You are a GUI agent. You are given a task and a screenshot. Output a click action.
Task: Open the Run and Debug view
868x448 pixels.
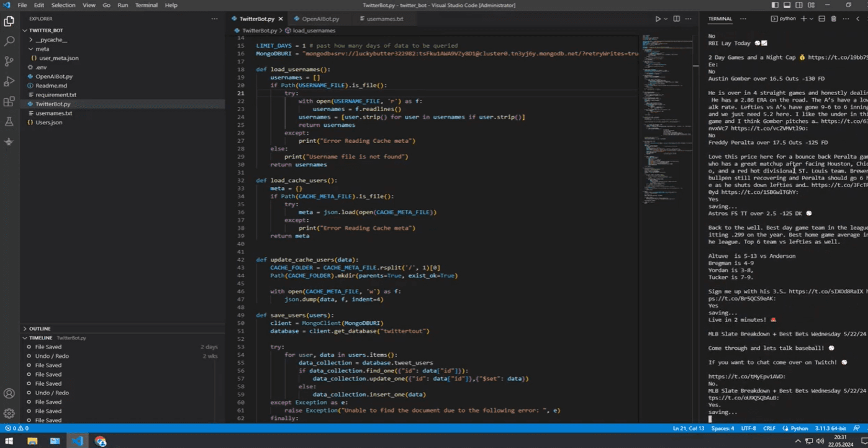tap(9, 81)
